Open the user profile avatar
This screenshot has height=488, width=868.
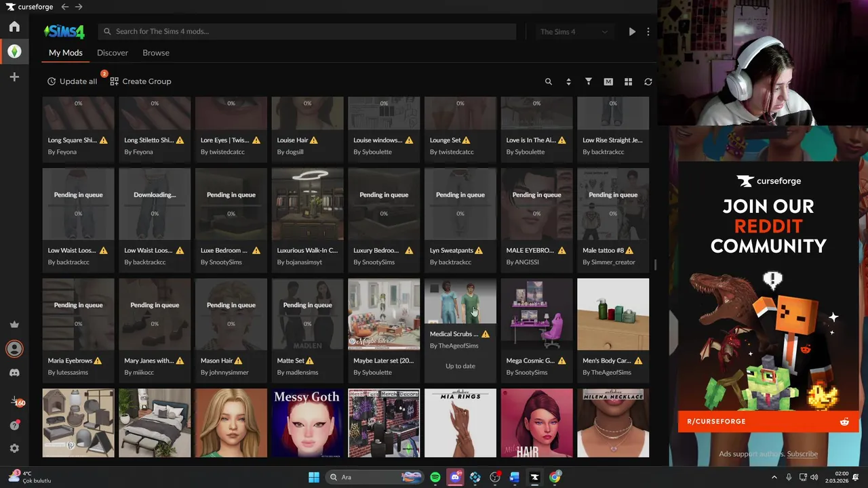click(x=14, y=348)
